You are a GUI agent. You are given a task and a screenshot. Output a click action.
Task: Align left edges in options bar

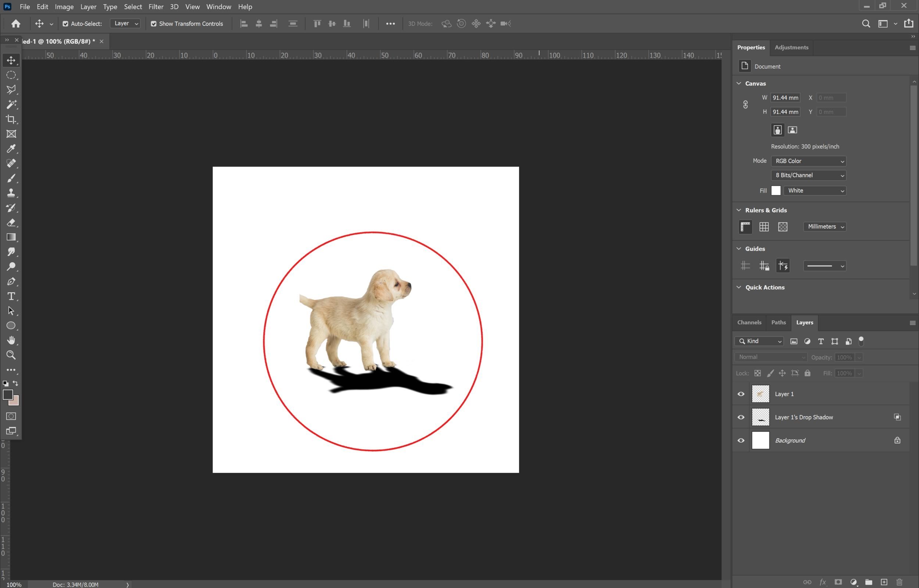pyautogui.click(x=244, y=24)
